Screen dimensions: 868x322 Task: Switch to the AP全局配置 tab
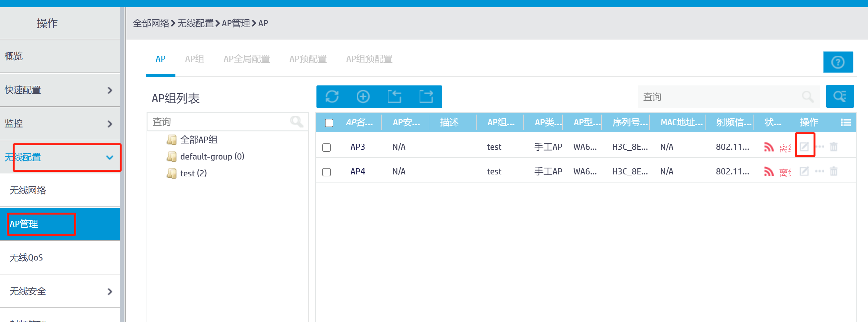(247, 59)
